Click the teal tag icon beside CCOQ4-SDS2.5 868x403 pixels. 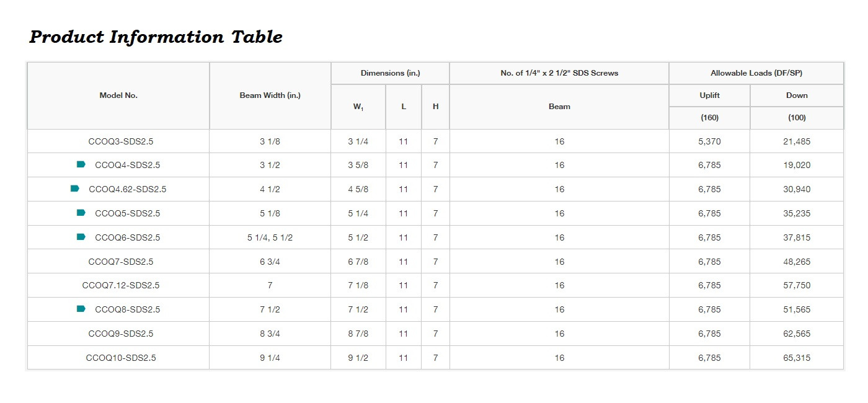(x=81, y=165)
